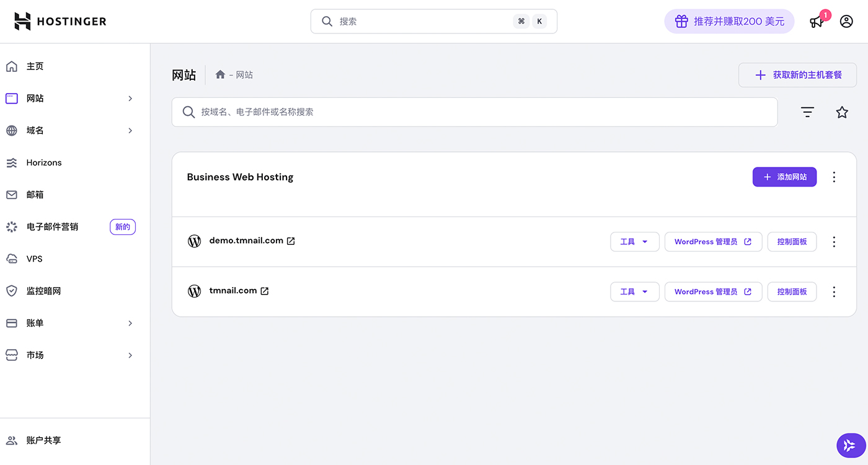
Task: Click the 添加网站 button
Action: point(784,177)
